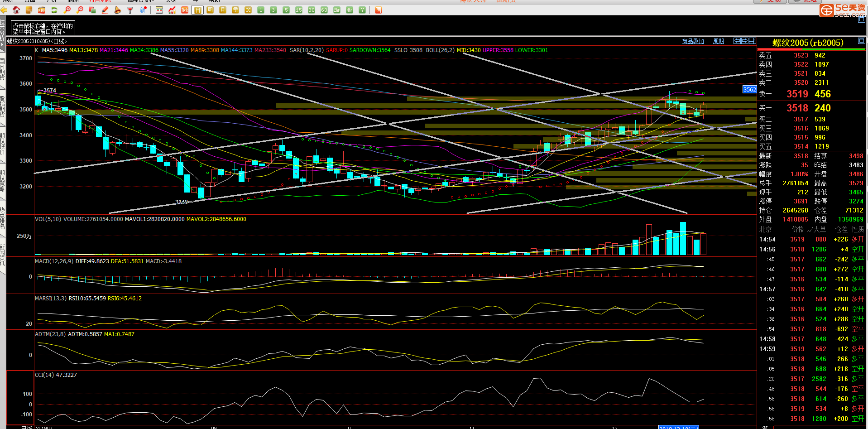Viewport: 868px width, 429px height.
Task: Switch to weekly (周) period
Action: [x=210, y=10]
